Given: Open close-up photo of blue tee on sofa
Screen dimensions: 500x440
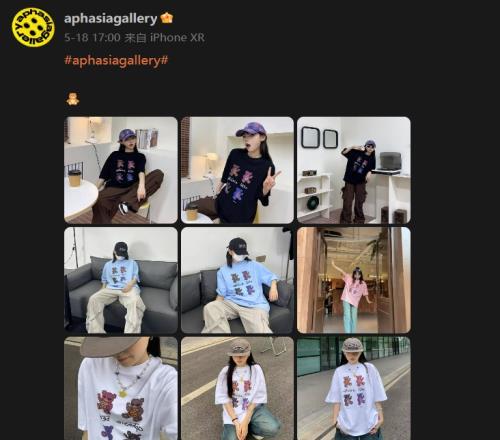Looking at the screenshot, I should coord(237,280).
